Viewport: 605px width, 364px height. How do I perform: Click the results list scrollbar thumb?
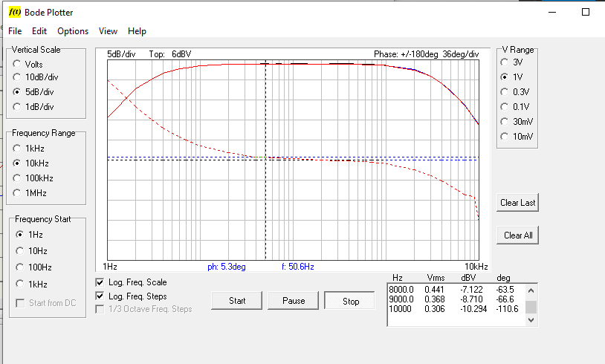click(x=531, y=308)
